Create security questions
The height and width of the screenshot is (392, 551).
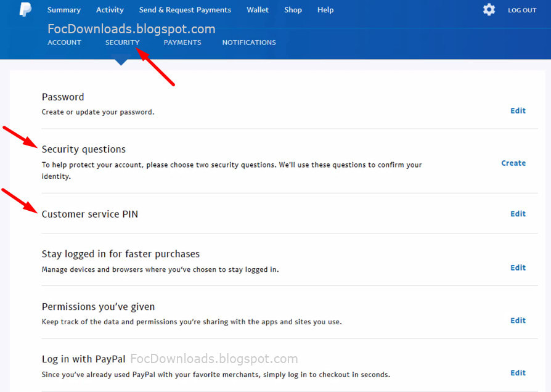pos(513,163)
